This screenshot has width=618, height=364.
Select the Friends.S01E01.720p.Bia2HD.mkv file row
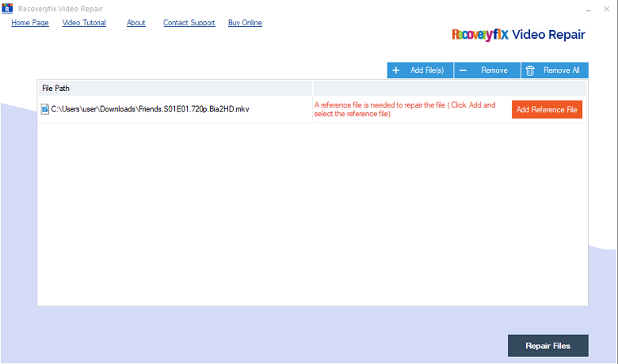point(312,109)
